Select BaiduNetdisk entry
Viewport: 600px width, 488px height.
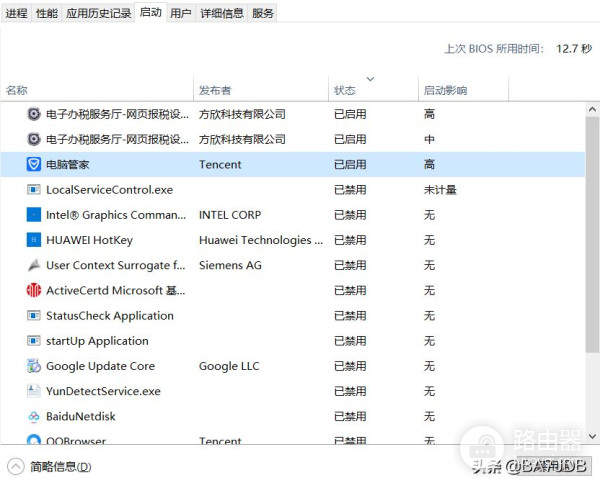pos(81,416)
